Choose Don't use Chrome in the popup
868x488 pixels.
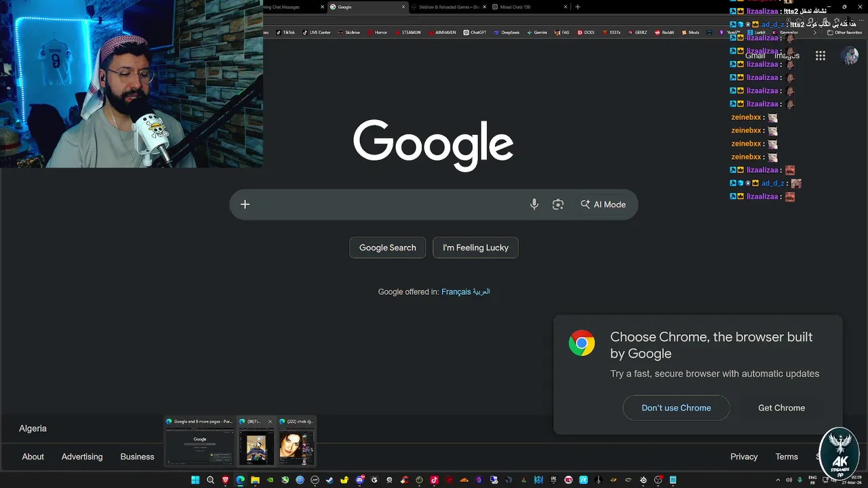pos(676,407)
